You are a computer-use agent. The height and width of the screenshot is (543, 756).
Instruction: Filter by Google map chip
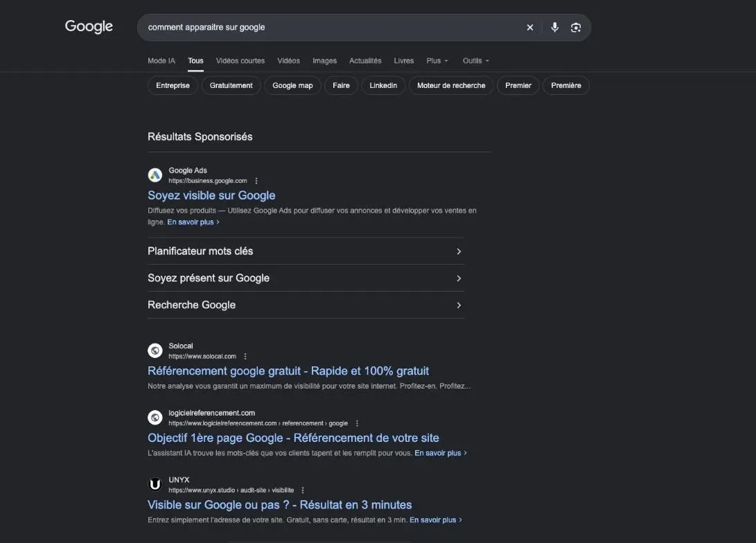[x=292, y=85]
